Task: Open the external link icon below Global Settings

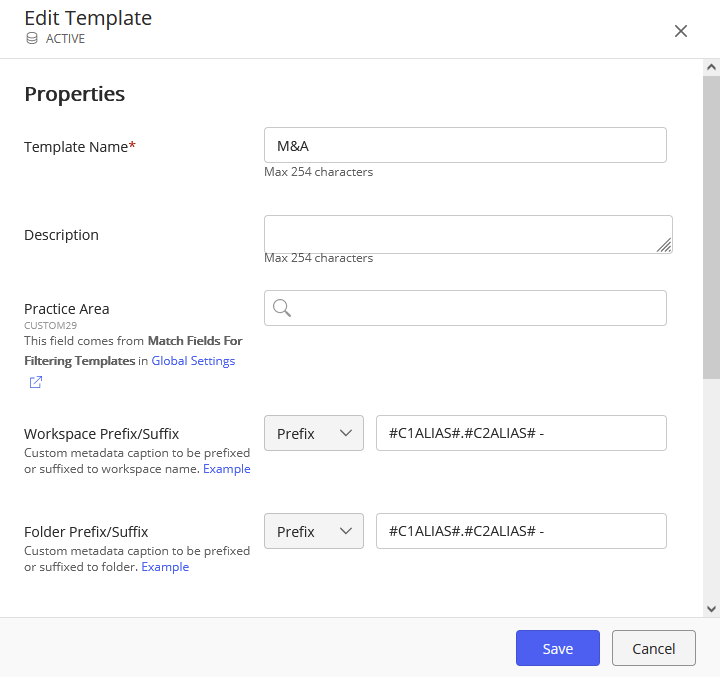Action: pyautogui.click(x=36, y=382)
